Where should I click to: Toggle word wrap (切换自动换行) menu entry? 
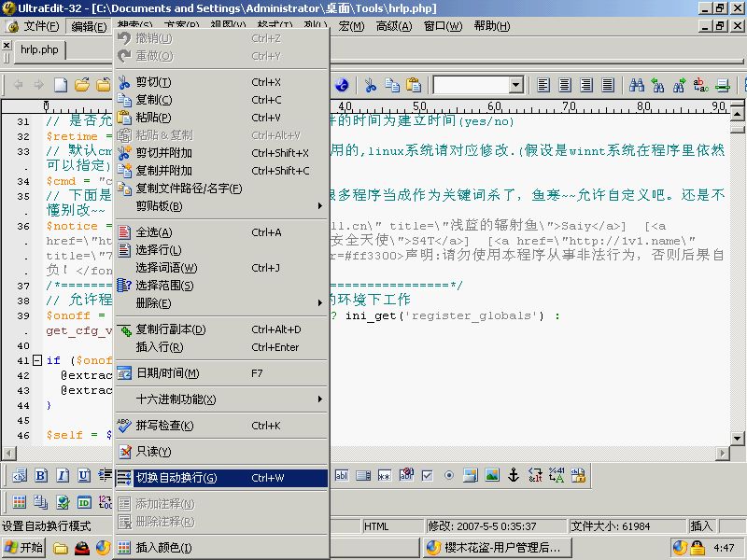click(176, 478)
